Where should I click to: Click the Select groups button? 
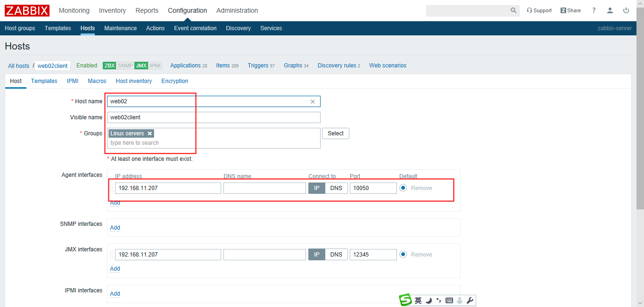(x=336, y=133)
